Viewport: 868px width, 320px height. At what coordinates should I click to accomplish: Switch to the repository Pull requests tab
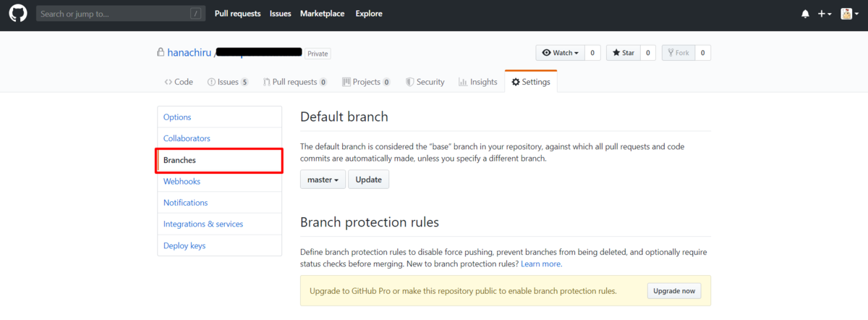(295, 82)
